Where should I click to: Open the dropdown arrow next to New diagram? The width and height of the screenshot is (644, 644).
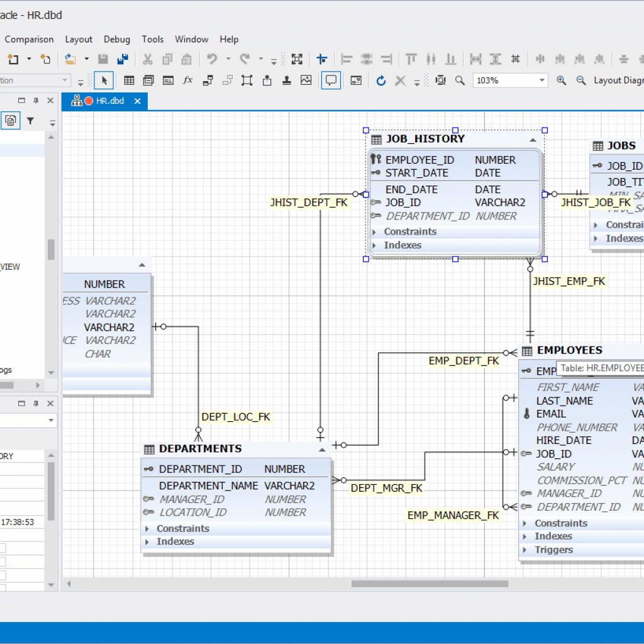[29, 59]
